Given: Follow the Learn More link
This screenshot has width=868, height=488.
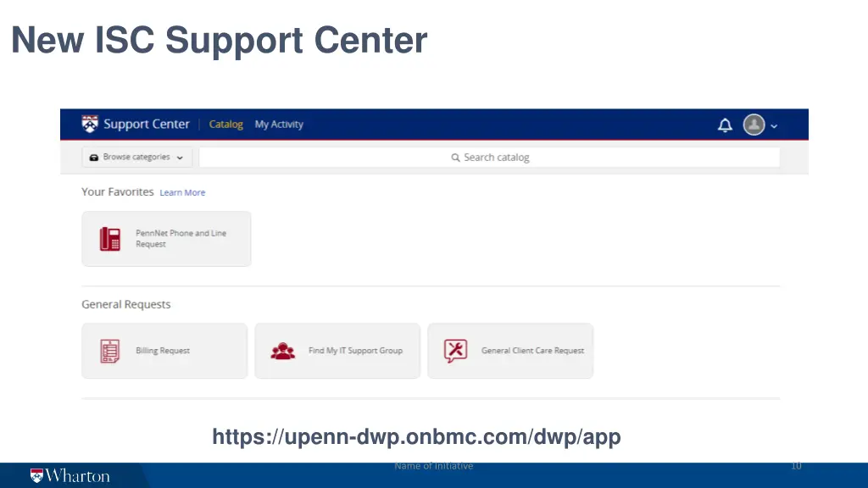Looking at the screenshot, I should pyautogui.click(x=182, y=192).
